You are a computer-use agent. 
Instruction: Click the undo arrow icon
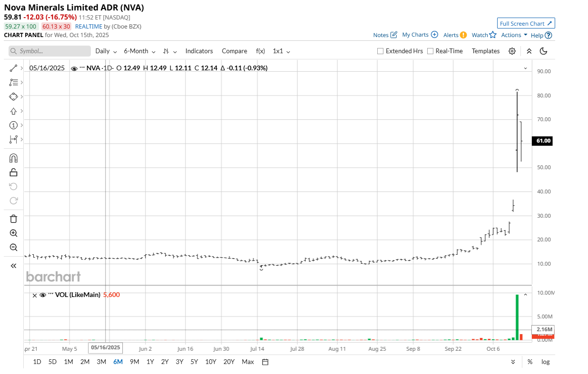tap(13, 186)
